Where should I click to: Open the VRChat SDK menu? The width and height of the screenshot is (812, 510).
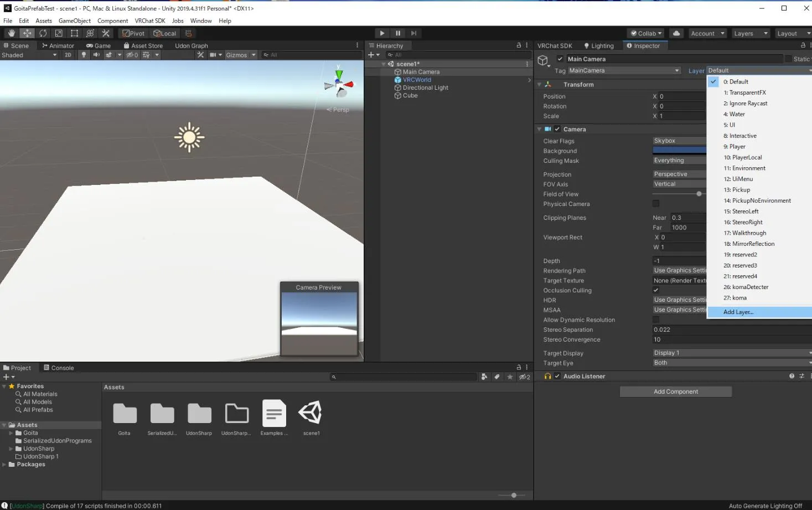point(150,20)
